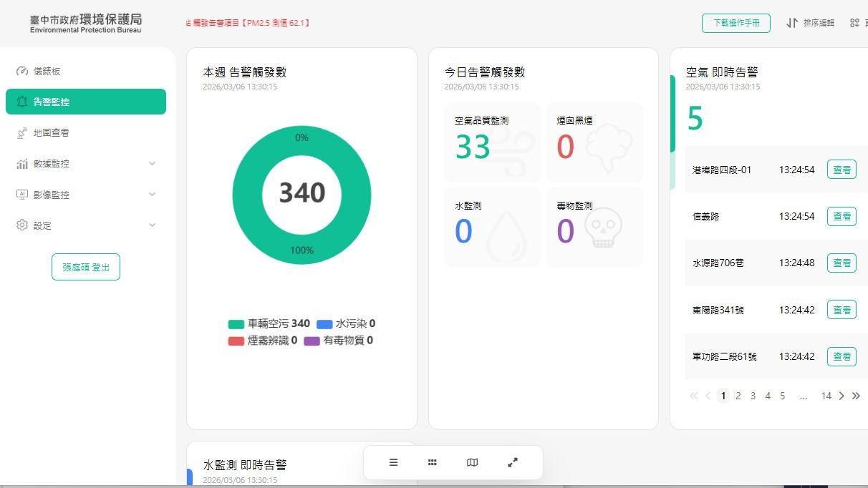Go to pagination page 1
This screenshot has width=868, height=488.
click(723, 396)
